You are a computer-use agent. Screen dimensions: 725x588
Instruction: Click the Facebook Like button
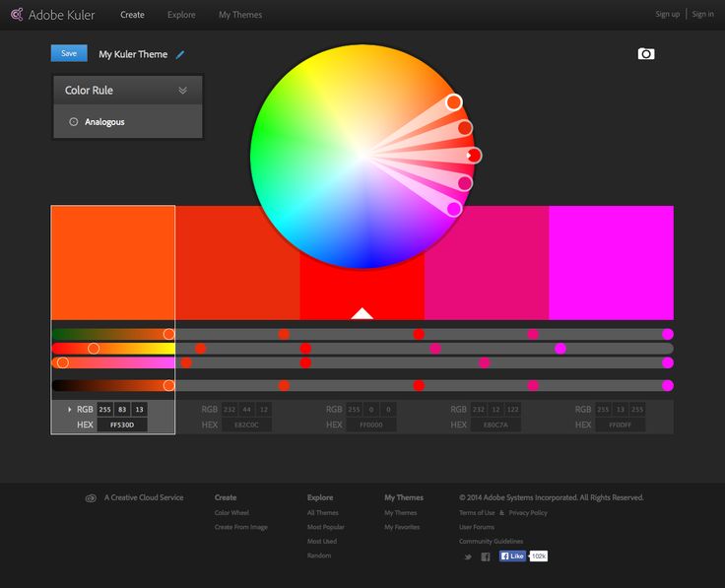coord(512,555)
